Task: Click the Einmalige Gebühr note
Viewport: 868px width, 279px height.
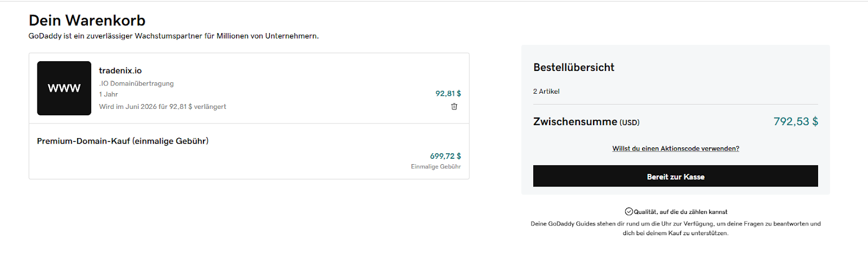Action: tap(436, 167)
